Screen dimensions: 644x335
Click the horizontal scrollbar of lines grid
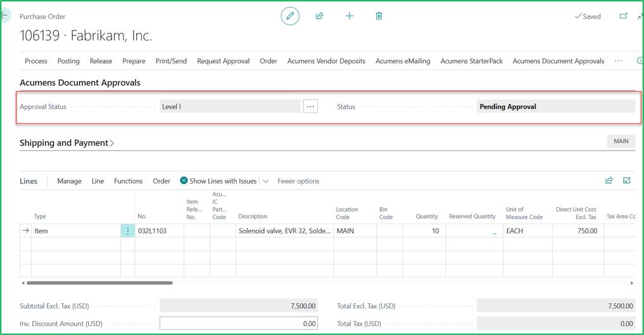[x=99, y=283]
